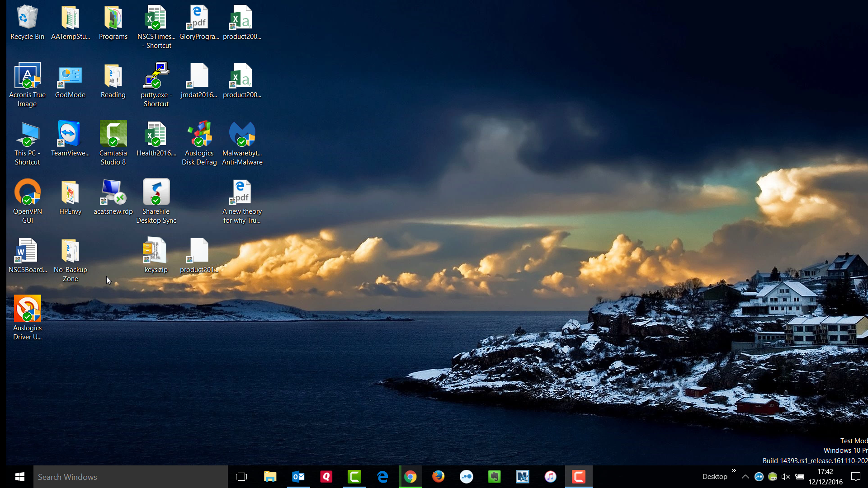Screen dimensions: 868x488
Task: Open Firefox from the taskbar
Action: tap(438, 477)
